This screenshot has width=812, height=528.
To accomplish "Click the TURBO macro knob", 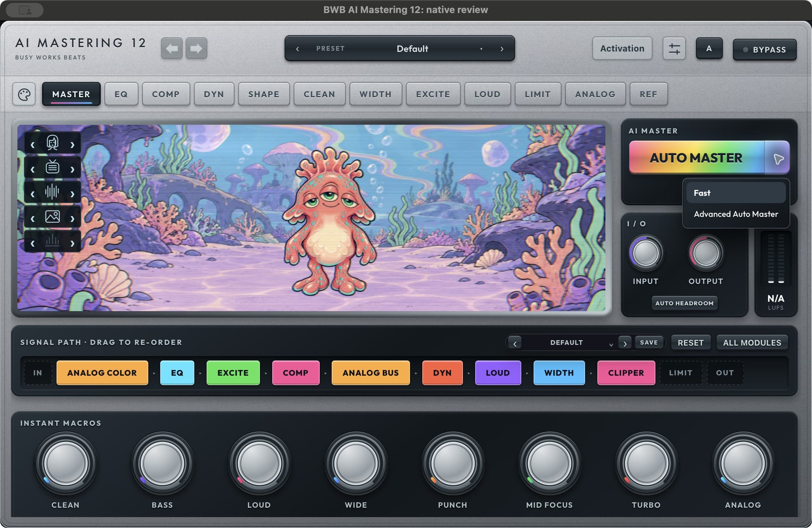I will pos(646,463).
